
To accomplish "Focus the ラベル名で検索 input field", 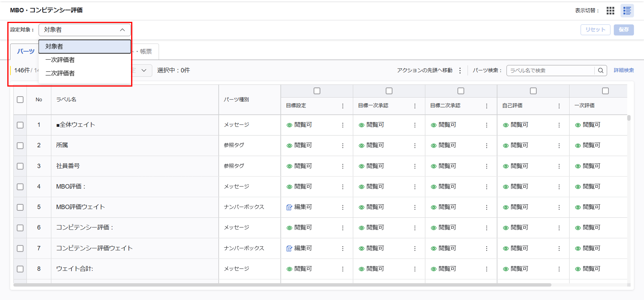I will [550, 71].
